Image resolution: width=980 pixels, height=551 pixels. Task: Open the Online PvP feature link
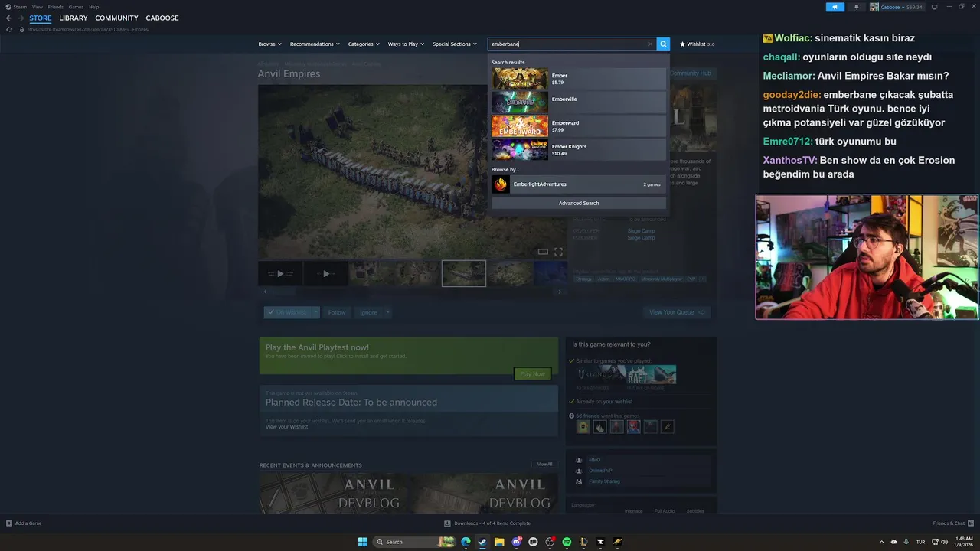600,471
